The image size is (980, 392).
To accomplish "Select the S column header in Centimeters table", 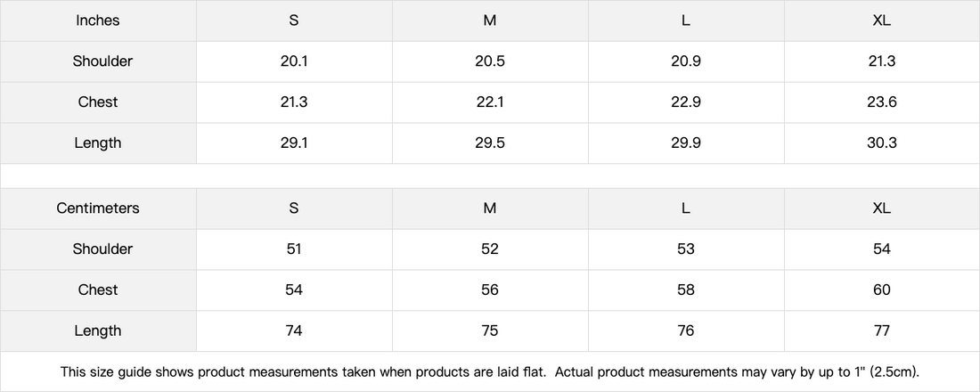I will click(x=294, y=208).
